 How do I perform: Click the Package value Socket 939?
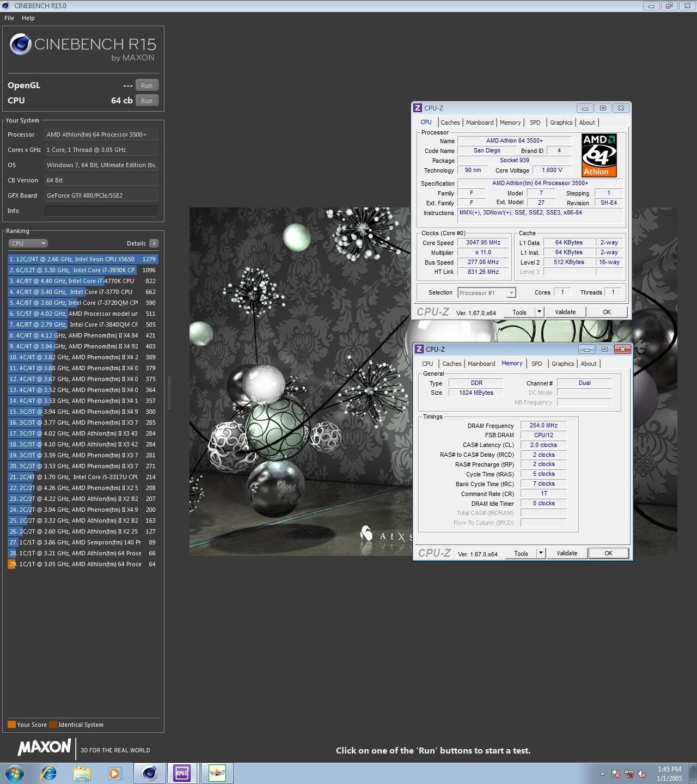pyautogui.click(x=514, y=161)
